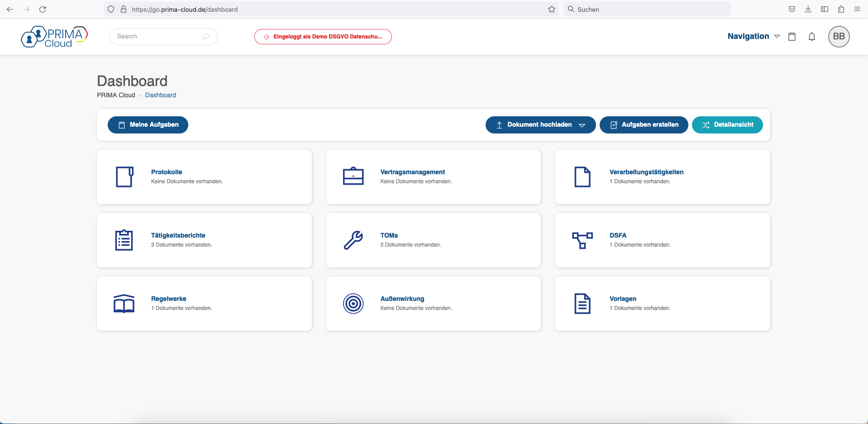Viewport: 868px width, 424px height.
Task: Open the Firefox hamburger menu
Action: point(857,9)
